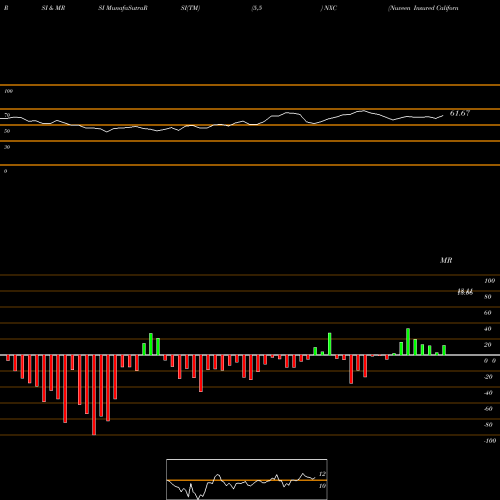
Task: Click the MR axis label -20
Action: pos(488,377)
